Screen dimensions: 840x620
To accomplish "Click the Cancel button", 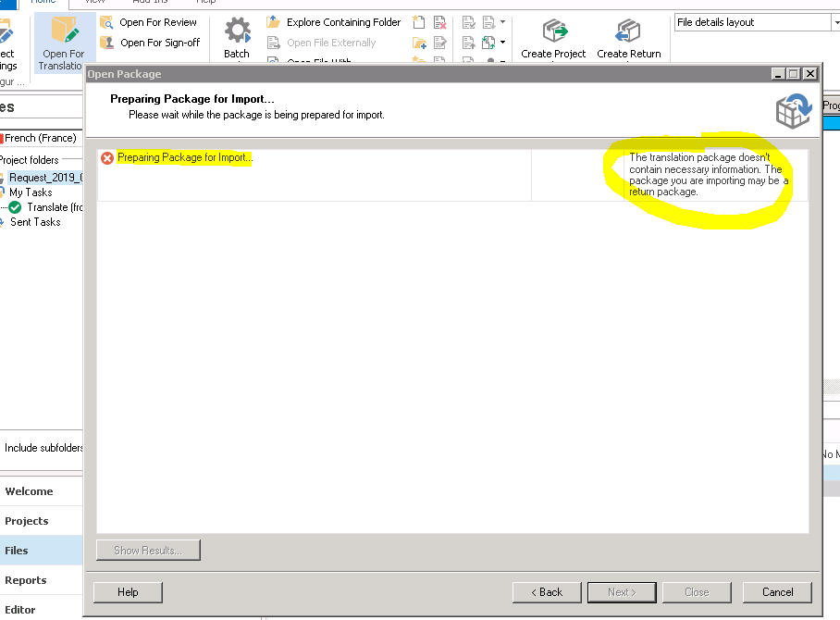I will click(x=777, y=592).
